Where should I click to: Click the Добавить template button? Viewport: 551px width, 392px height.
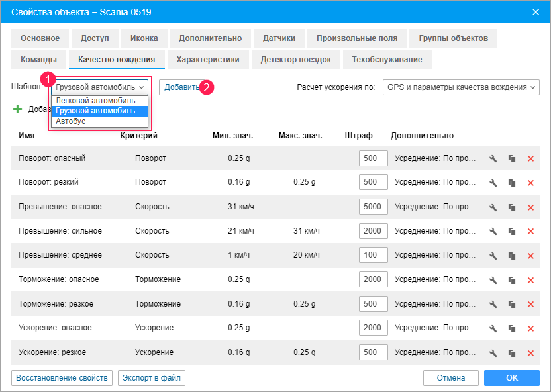pyautogui.click(x=181, y=87)
